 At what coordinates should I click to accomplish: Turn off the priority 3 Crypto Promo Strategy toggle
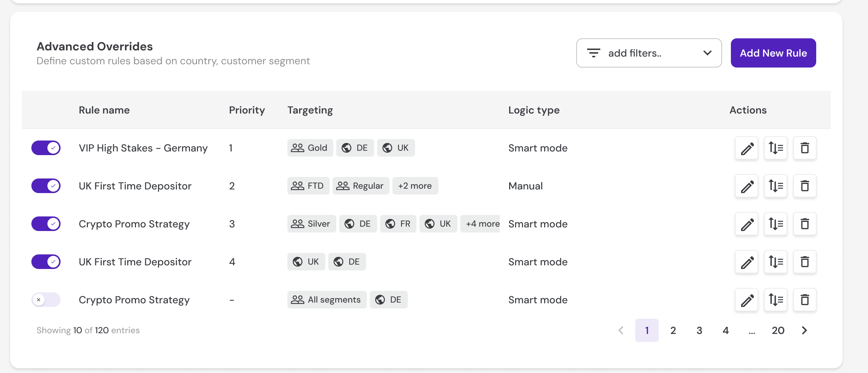click(46, 224)
